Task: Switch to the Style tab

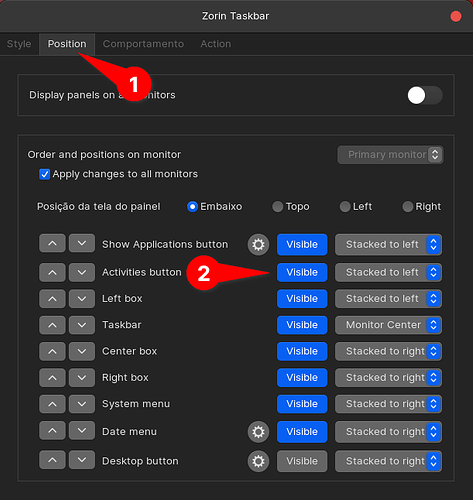Action: coord(19,44)
